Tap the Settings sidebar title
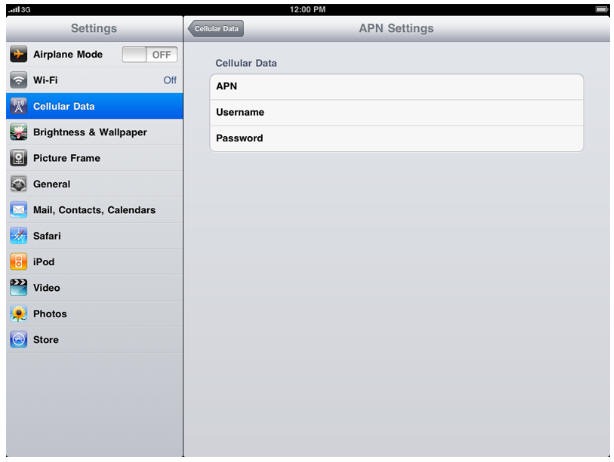Image resolution: width=614 pixels, height=462 pixels. point(94,28)
